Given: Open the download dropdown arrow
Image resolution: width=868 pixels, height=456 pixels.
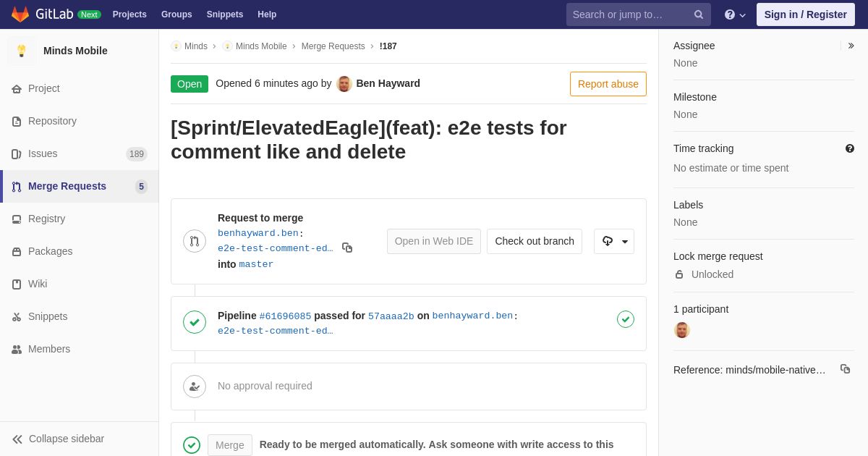Looking at the screenshot, I should pos(614,241).
